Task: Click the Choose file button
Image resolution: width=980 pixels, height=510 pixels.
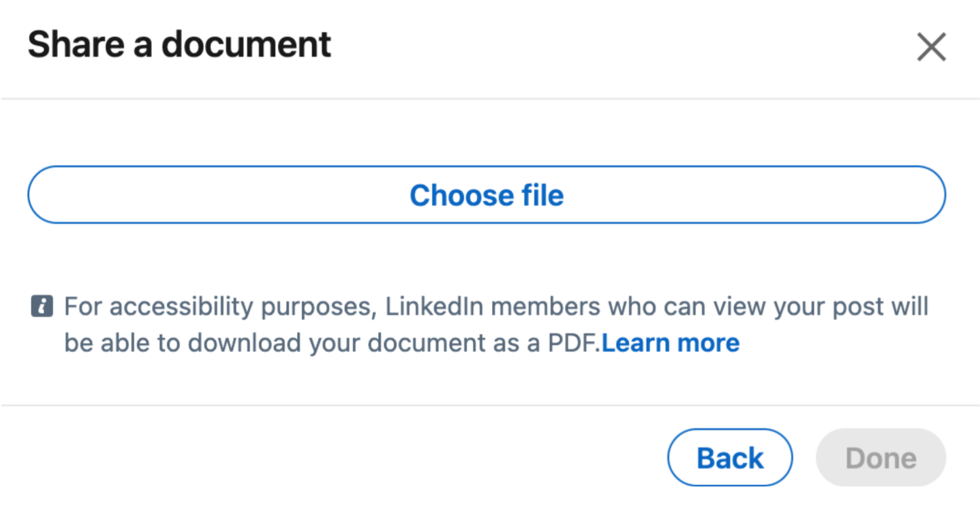Action: [x=486, y=195]
